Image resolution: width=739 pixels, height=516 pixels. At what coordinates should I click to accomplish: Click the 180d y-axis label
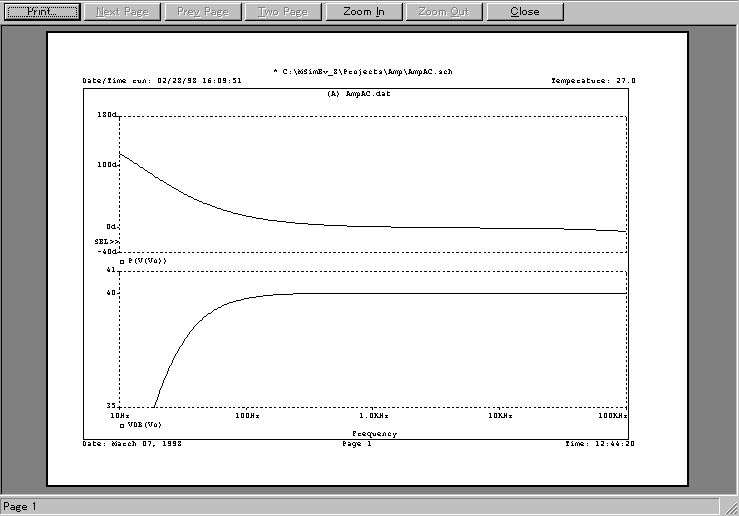pyautogui.click(x=107, y=116)
